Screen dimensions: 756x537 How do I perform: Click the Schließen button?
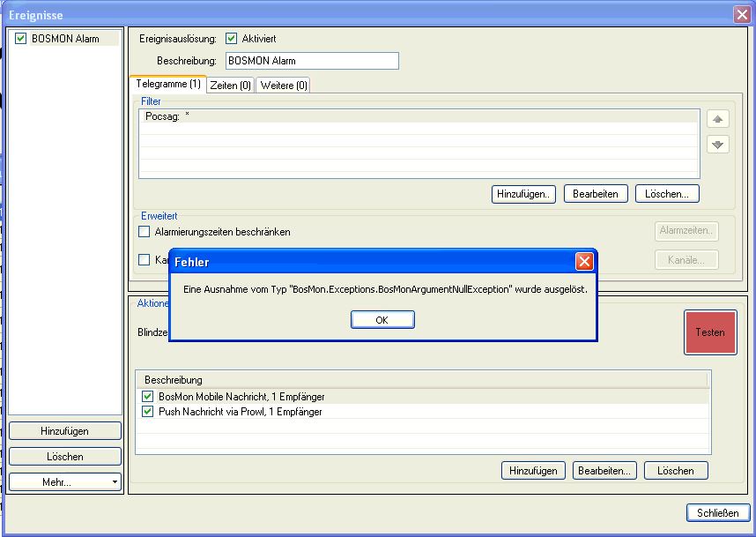click(718, 513)
